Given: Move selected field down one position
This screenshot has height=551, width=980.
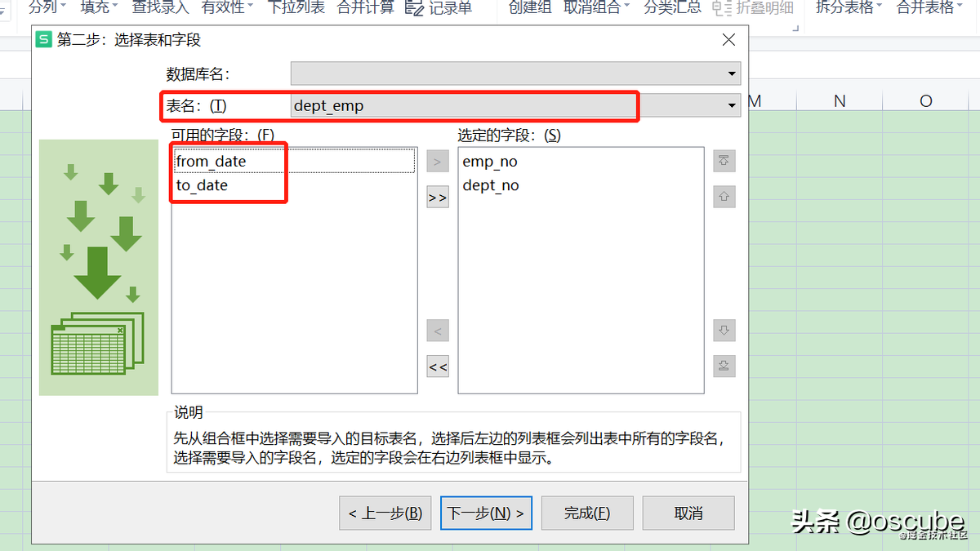Looking at the screenshot, I should click(724, 331).
